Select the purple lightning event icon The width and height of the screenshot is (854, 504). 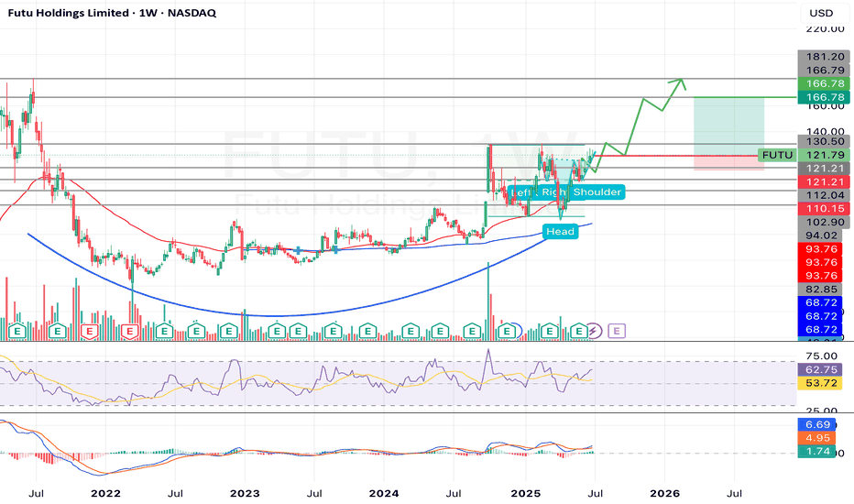point(594,331)
